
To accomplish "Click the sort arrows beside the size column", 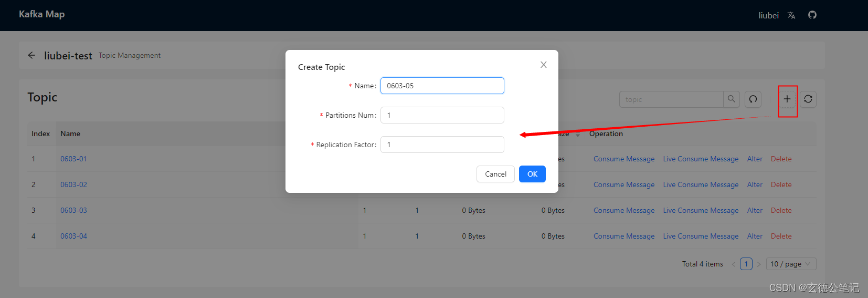I will [578, 135].
